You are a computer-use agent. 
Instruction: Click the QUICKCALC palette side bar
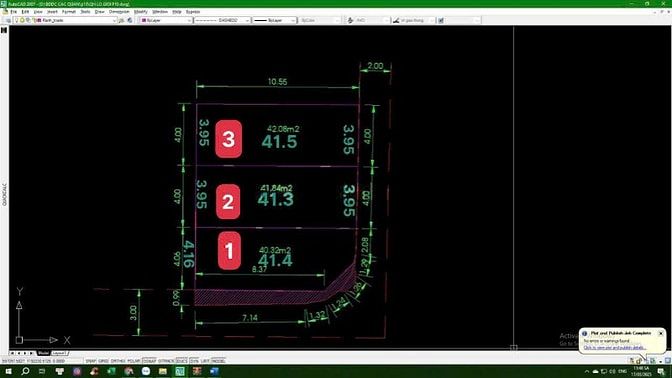pos(4,195)
